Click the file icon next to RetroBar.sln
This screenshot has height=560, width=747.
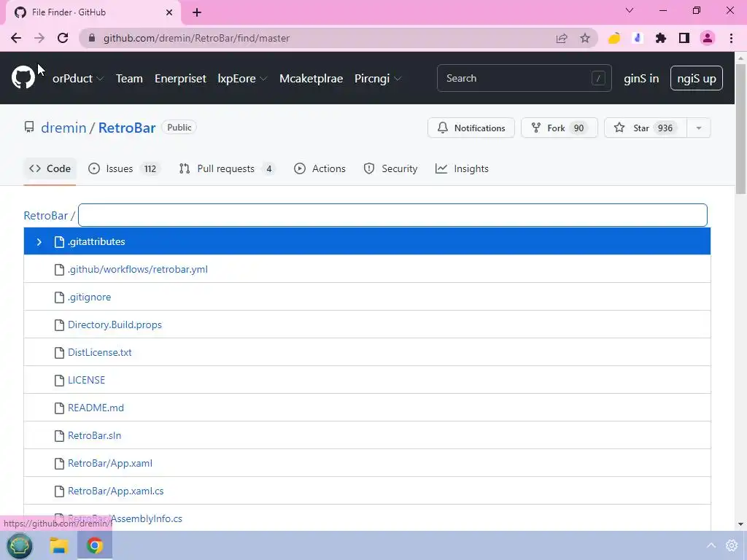59,436
